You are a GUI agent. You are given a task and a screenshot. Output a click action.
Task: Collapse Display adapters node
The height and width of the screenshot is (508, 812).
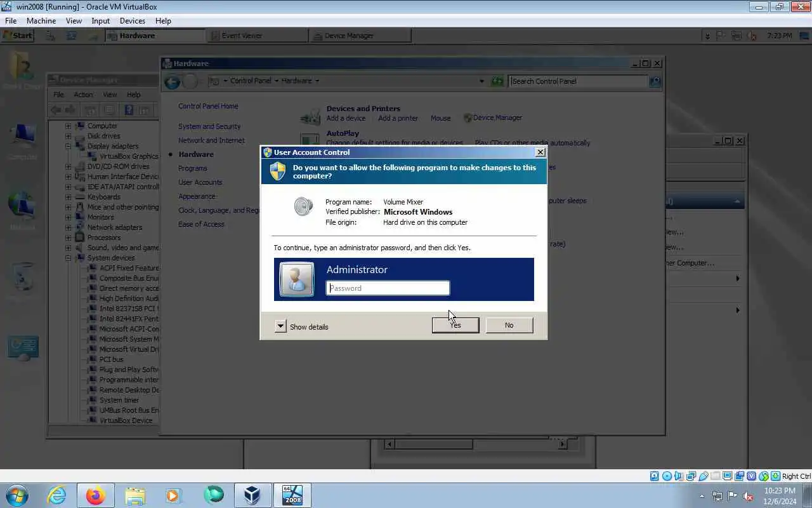coord(68,146)
